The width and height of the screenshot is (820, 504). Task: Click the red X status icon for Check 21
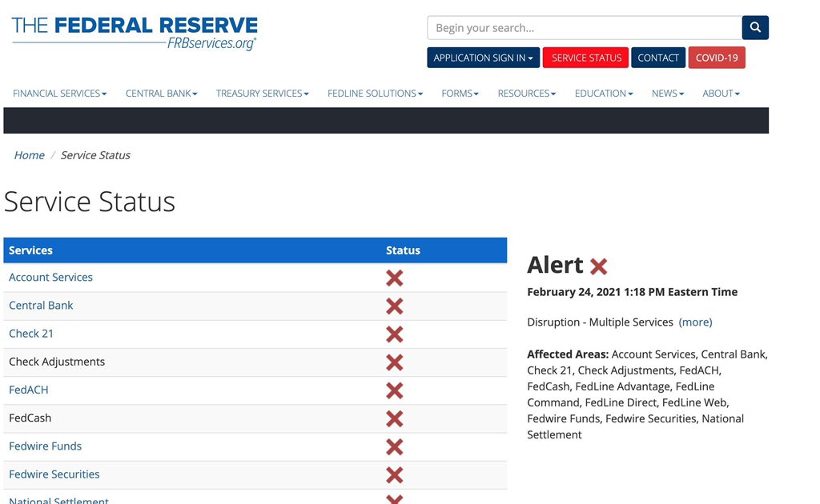[x=394, y=334]
